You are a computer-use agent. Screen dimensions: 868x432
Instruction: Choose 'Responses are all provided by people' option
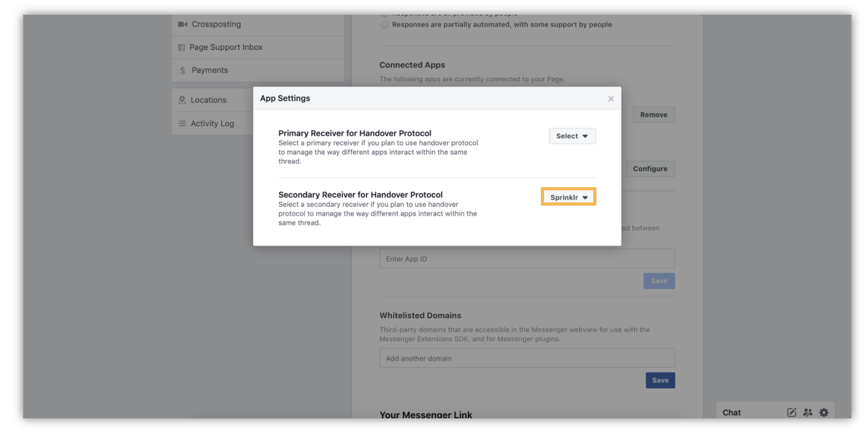(x=385, y=12)
